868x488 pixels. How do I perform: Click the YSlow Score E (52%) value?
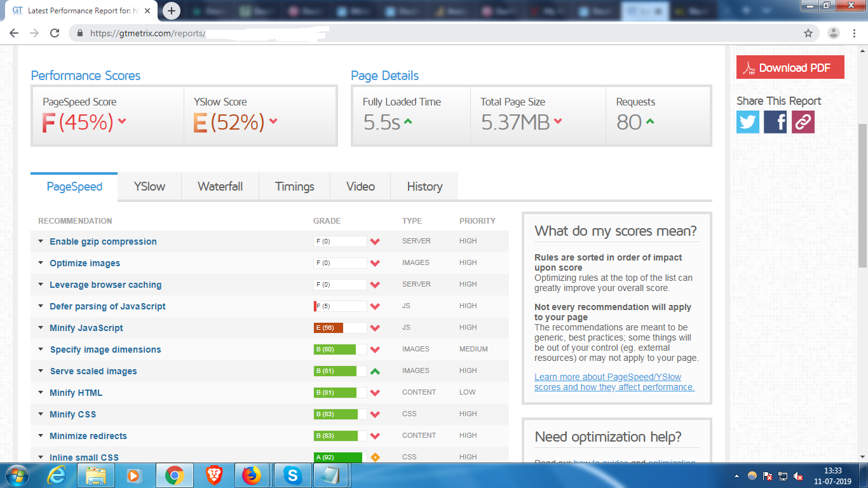tap(229, 122)
